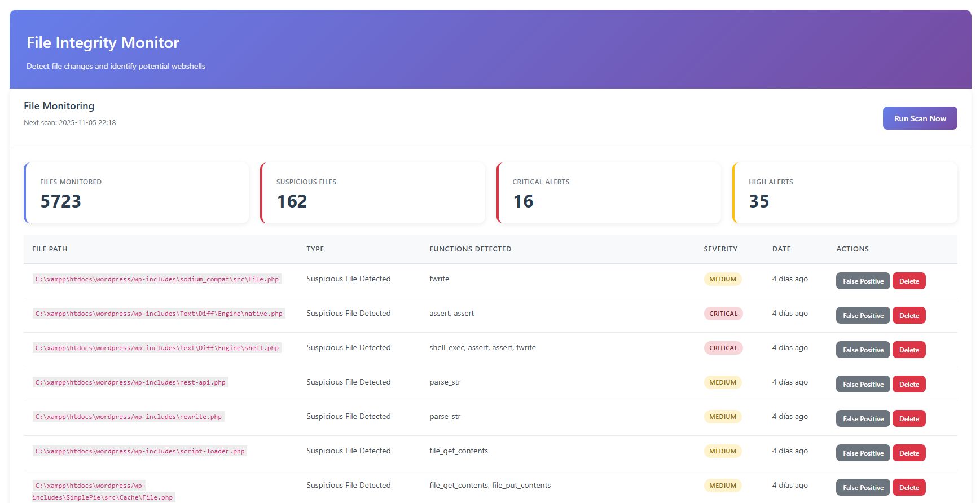
Task: Delete the sodium_compat File.php entry
Action: [908, 281]
